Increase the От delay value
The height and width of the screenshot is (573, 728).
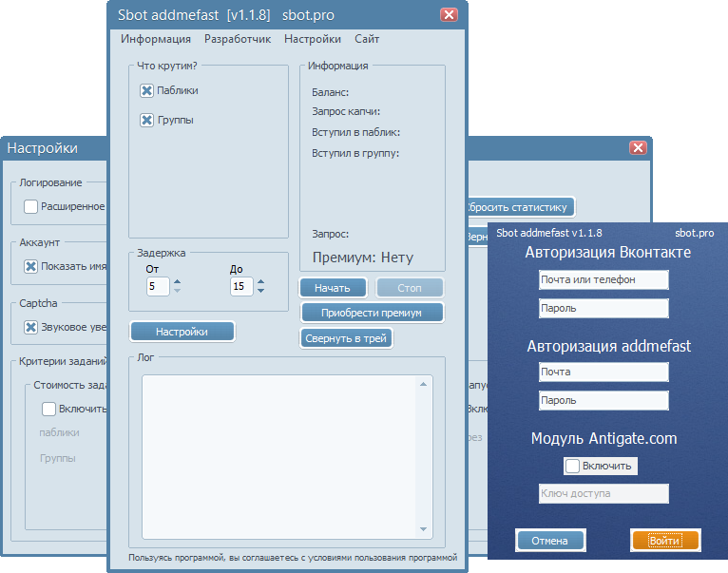coord(178,282)
